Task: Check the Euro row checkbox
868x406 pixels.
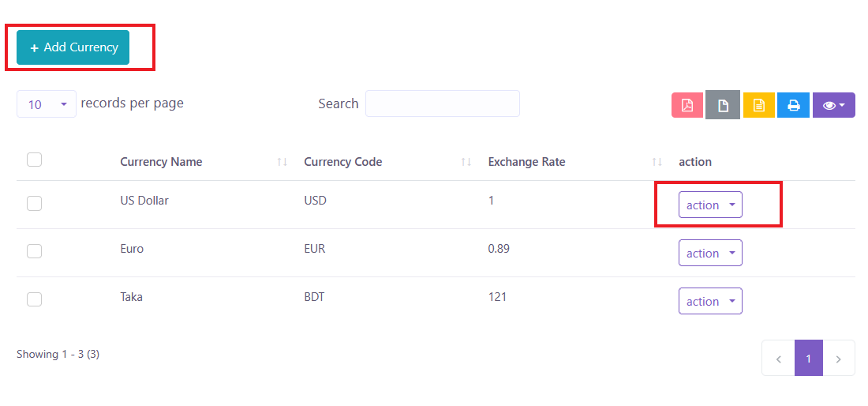Action: pyautogui.click(x=34, y=251)
